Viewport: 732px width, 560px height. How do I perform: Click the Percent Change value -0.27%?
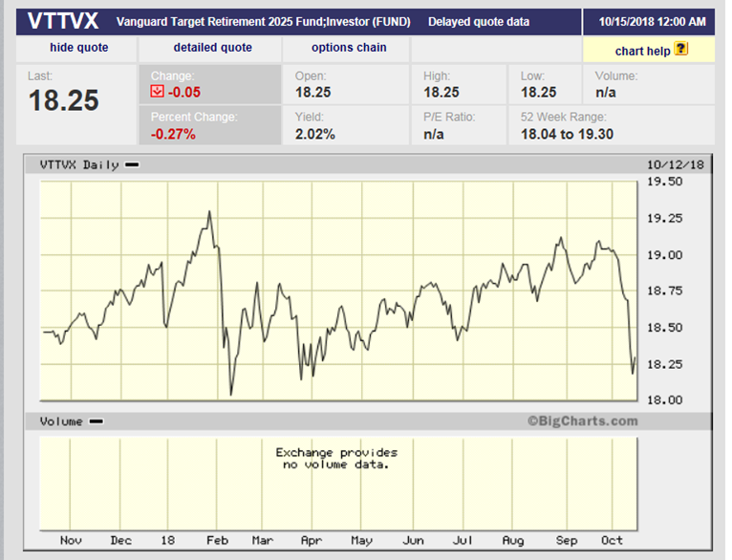173,135
